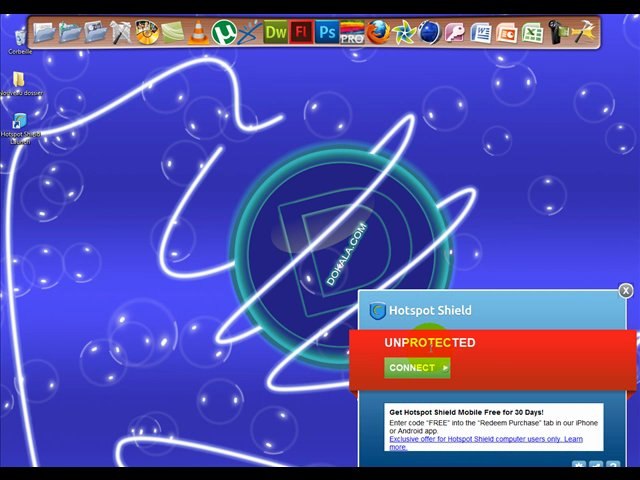The height and width of the screenshot is (480, 640).
Task: Launch Microsoft Access pink key icon
Action: [455, 32]
